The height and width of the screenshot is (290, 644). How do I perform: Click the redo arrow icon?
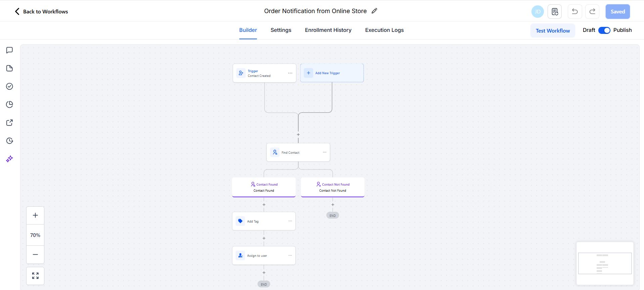click(592, 12)
